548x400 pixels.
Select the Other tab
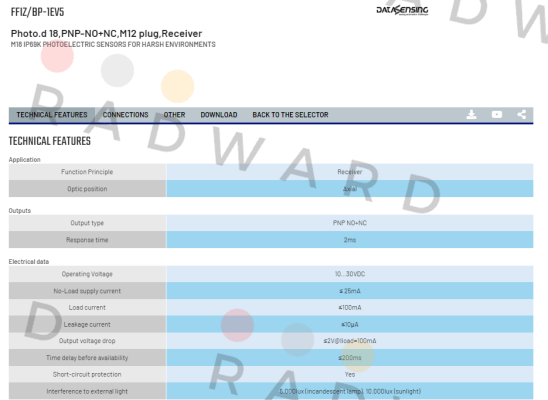(x=174, y=115)
